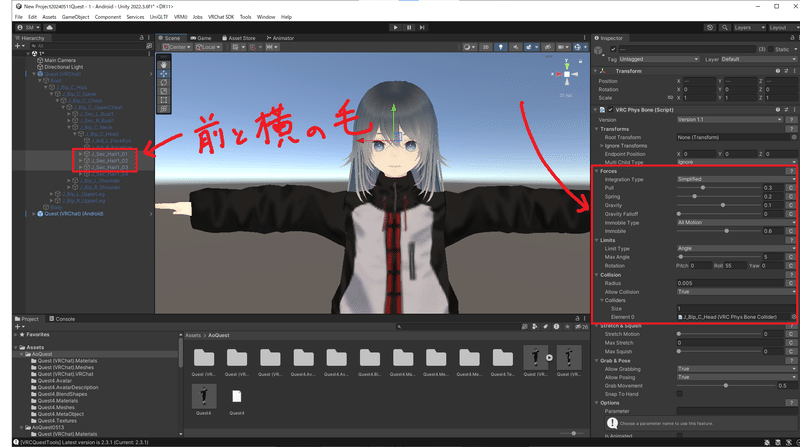Toggle VRC Phys Bone script enabled checkbox
The width and height of the screenshot is (800, 447).
coord(610,110)
